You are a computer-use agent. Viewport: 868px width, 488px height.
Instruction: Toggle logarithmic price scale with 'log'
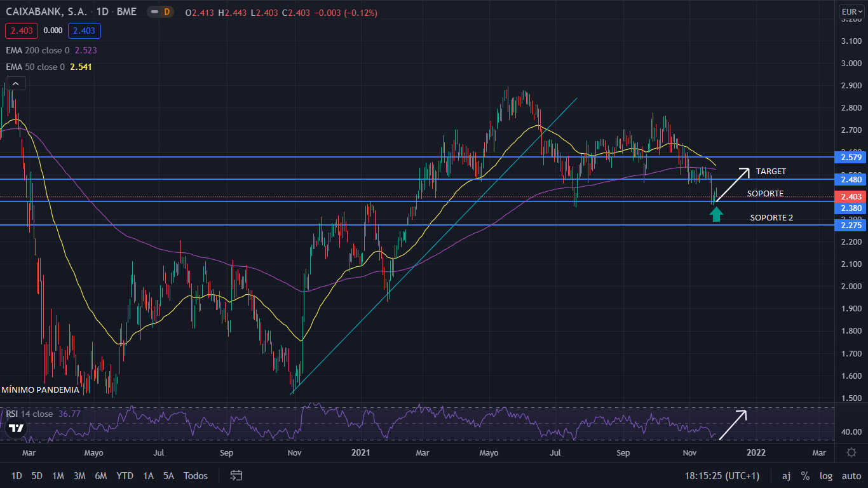tap(825, 475)
